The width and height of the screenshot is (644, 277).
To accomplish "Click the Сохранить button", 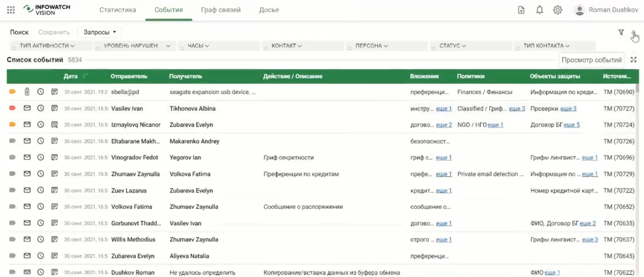I will pyautogui.click(x=54, y=32).
